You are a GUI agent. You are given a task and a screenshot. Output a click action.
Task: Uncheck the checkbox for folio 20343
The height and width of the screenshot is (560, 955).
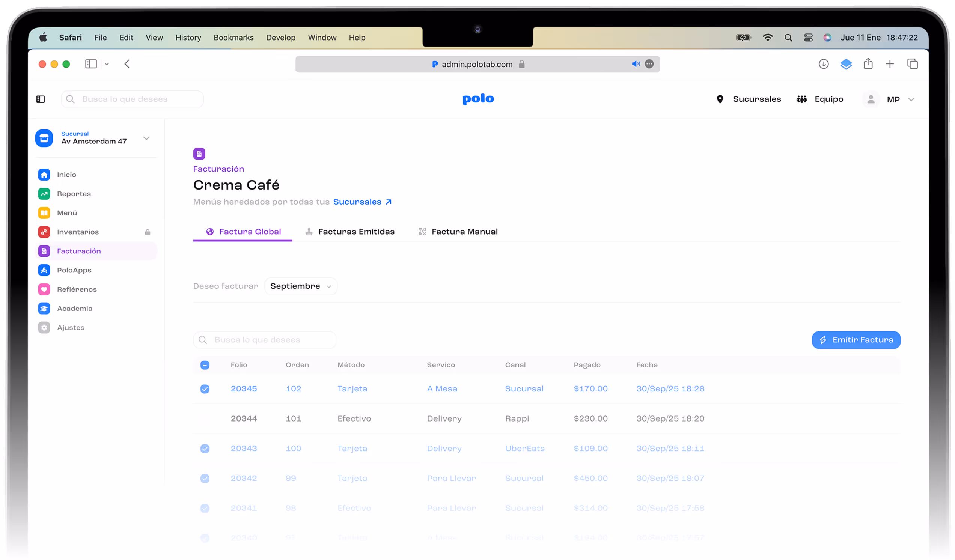[205, 449]
